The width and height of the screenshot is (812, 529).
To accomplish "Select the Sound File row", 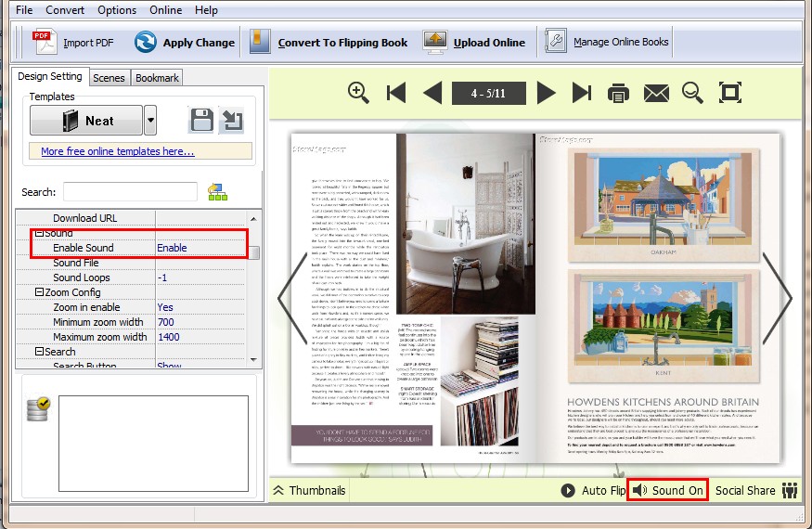I will point(131,263).
